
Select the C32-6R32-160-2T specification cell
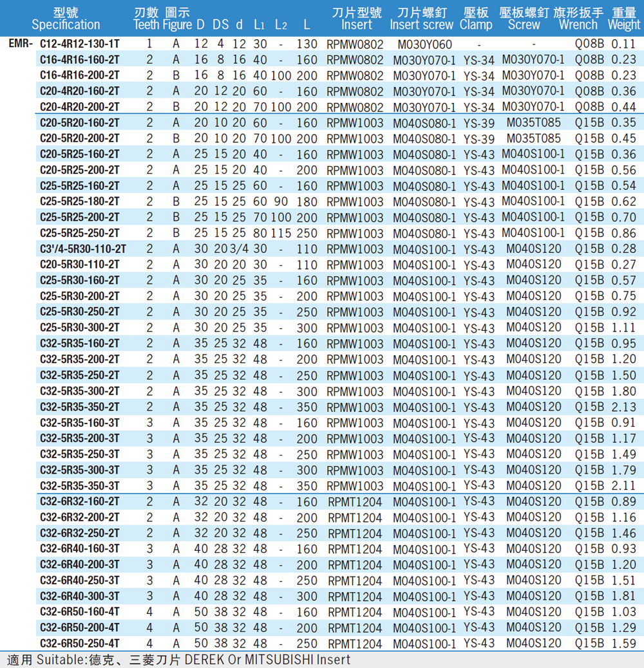coord(79,501)
